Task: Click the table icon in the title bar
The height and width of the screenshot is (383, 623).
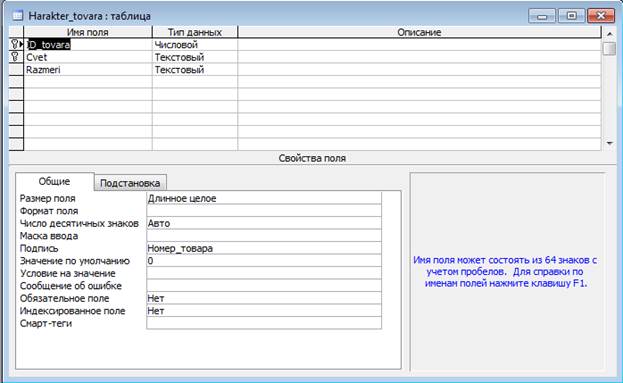Action: point(17,16)
